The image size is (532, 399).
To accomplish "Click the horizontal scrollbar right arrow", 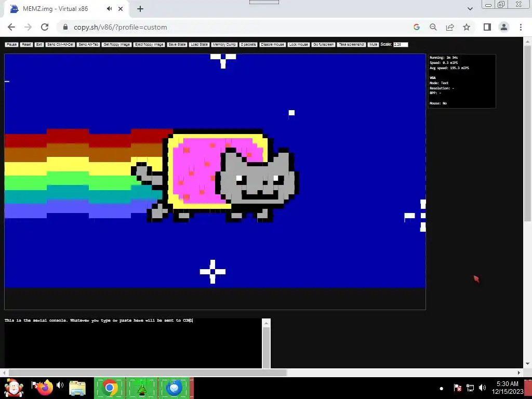I will pyautogui.click(x=519, y=373).
